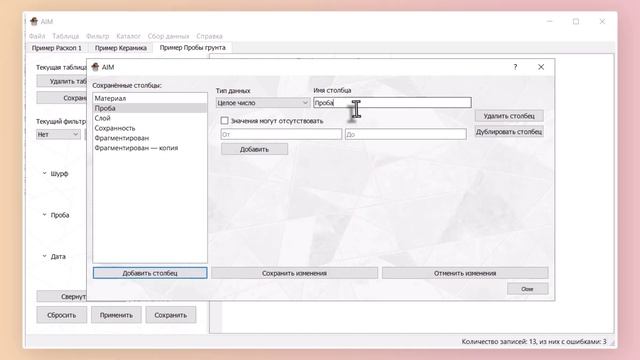Screen dimensions: 640x360
Task: Select Проба in saved columns list
Action: [150, 108]
